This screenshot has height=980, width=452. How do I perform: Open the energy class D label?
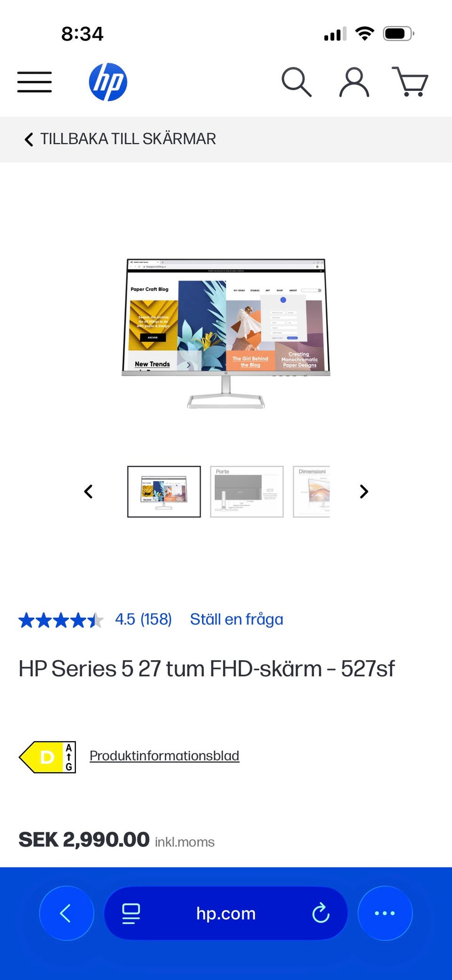pos(47,757)
